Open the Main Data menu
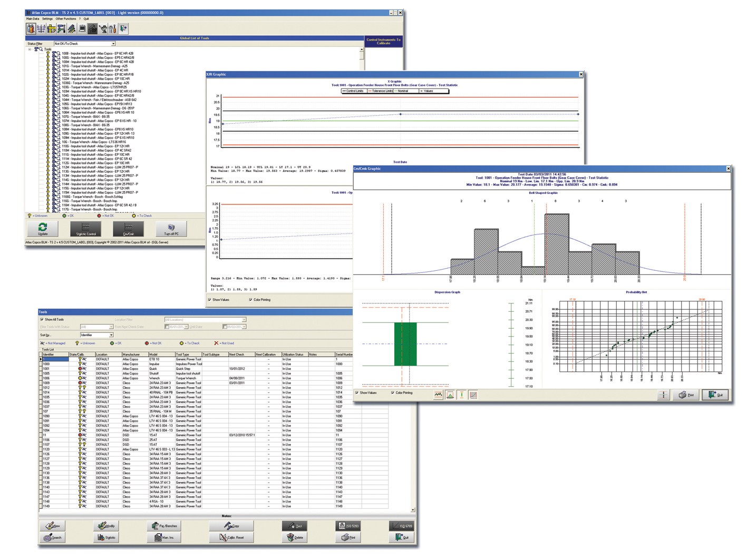 (33, 19)
